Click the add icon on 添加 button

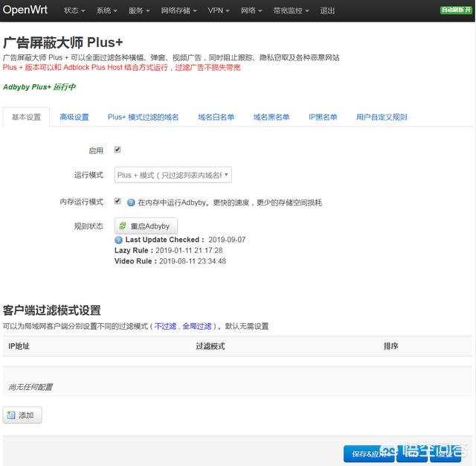coord(11,415)
